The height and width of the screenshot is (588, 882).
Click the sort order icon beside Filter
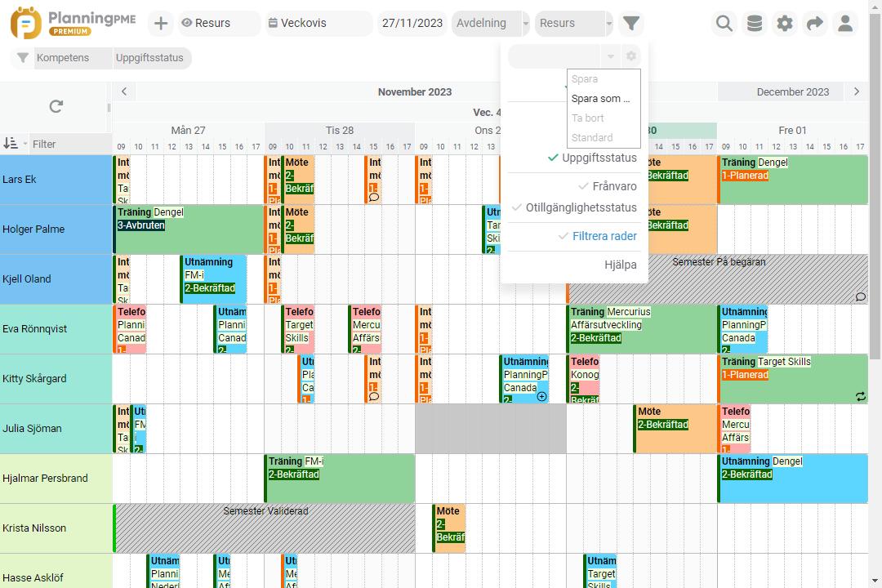10,144
